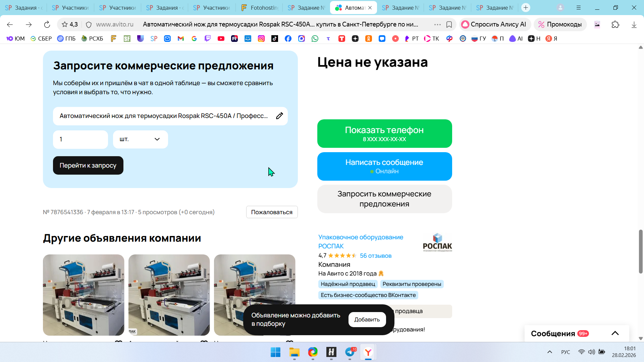Click Telegram icon in Windows taskbar
The image size is (644, 362).
[x=350, y=352]
